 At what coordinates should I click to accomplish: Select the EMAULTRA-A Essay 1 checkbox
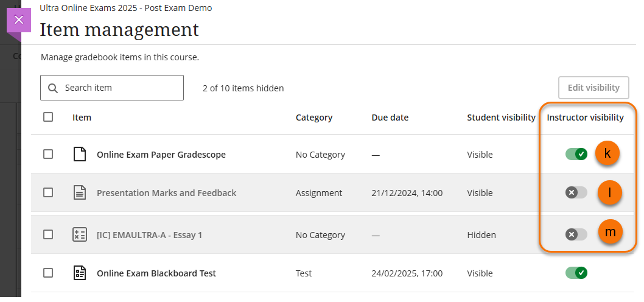coord(48,235)
